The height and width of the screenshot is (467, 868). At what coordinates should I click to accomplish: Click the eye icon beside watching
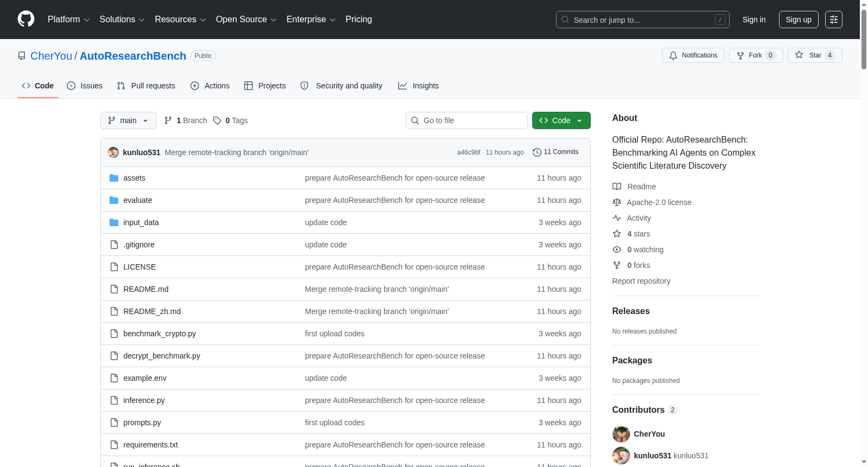[617, 250]
